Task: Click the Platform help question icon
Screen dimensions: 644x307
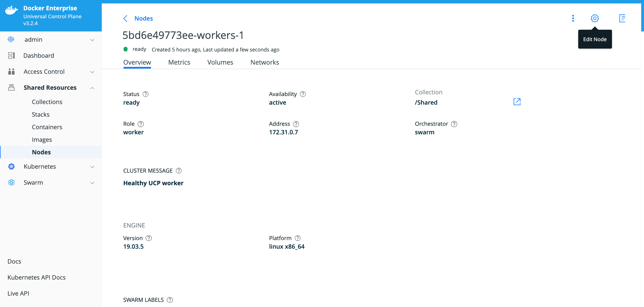Action: 298,238
